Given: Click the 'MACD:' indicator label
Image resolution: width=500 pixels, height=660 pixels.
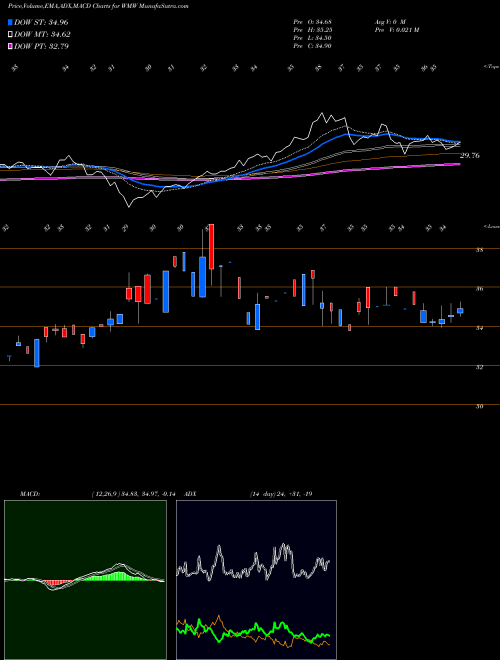Looking at the screenshot, I should tap(29, 494).
